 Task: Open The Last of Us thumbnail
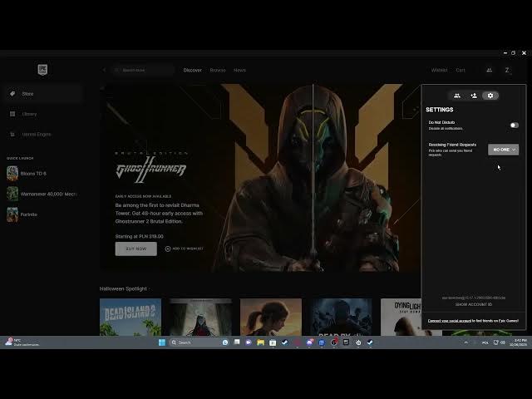coord(271,317)
